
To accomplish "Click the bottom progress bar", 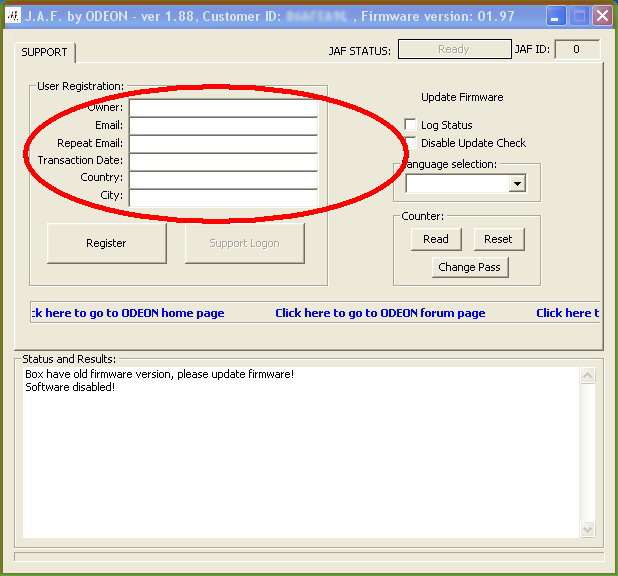I will [309, 557].
